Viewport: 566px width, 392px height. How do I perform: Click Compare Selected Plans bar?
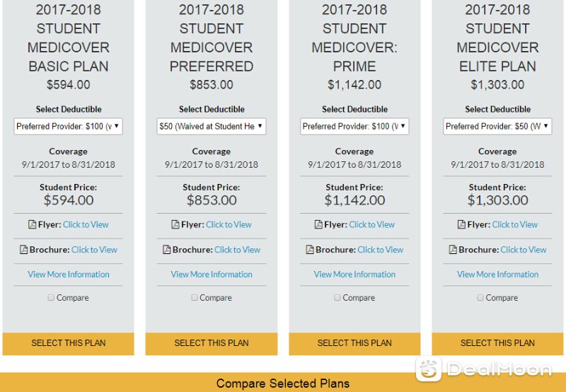coord(283,383)
